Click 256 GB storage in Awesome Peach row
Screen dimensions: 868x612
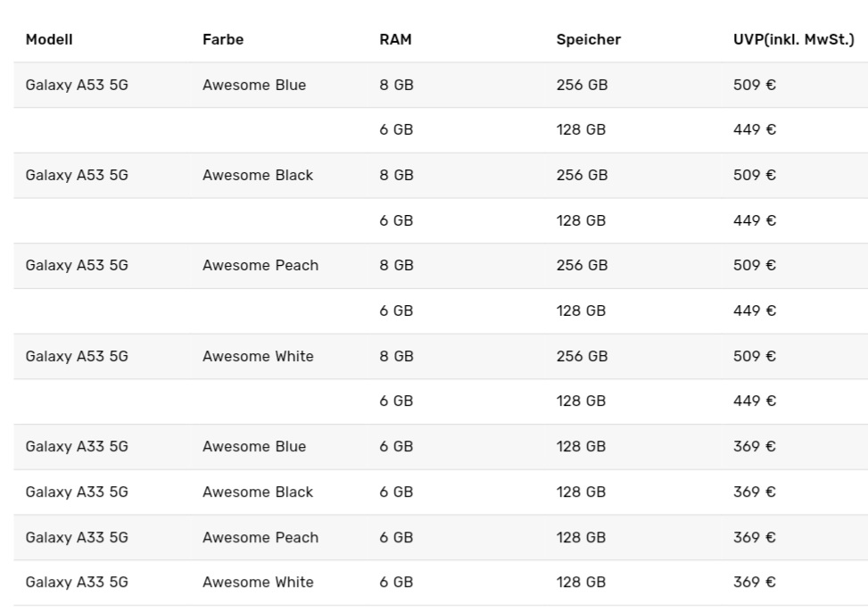tap(582, 266)
